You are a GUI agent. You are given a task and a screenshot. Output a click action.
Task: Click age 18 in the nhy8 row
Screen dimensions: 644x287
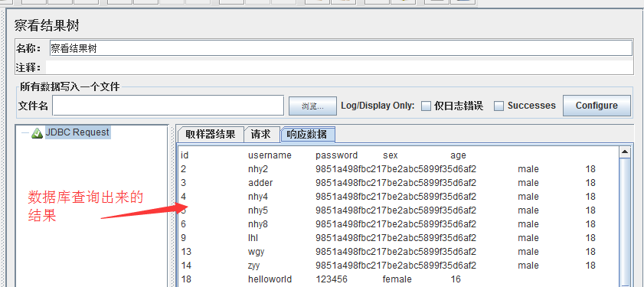click(x=590, y=224)
